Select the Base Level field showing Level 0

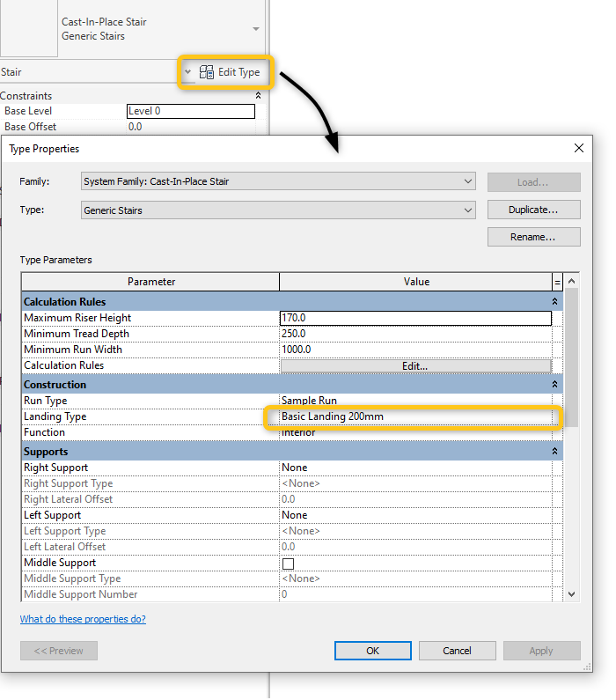coord(191,111)
